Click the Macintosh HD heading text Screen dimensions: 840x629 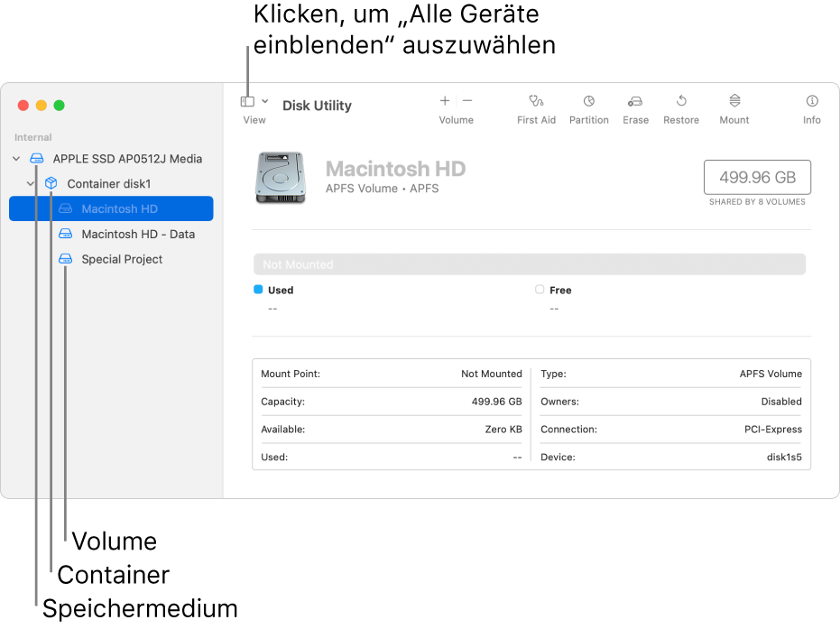[395, 169]
